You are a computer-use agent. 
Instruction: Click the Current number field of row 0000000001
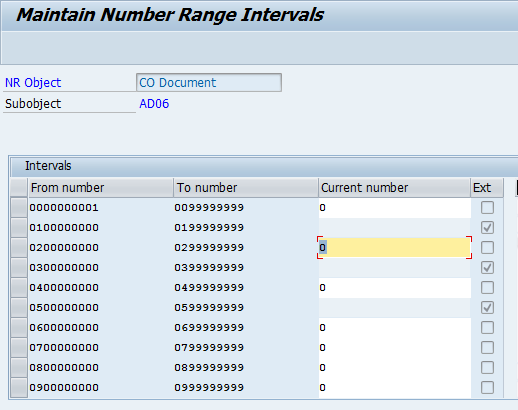[394, 208]
